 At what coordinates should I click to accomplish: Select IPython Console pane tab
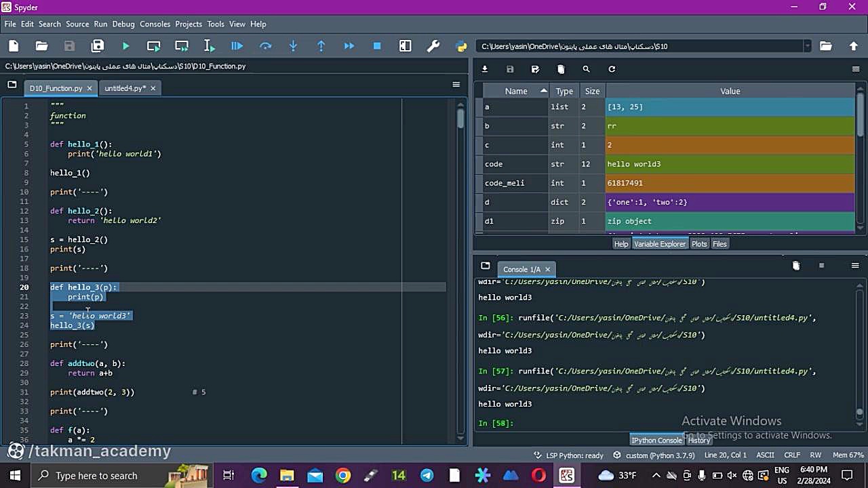pos(656,441)
